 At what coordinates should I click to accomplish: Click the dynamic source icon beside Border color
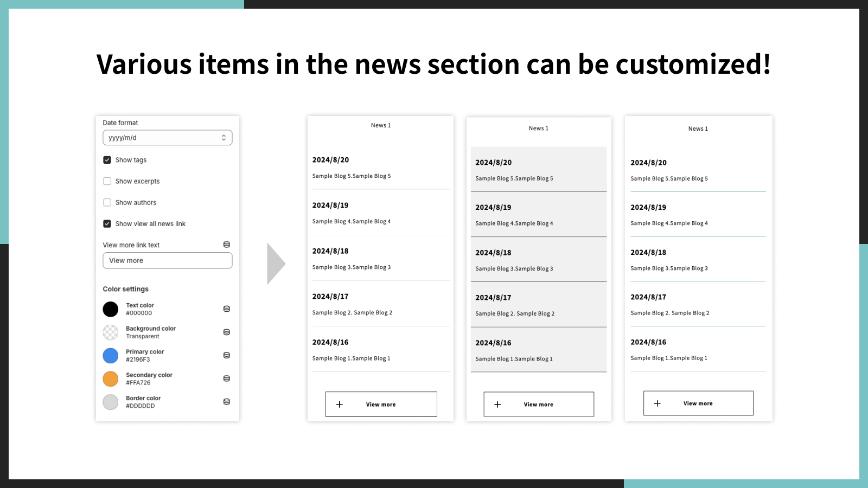pos(226,401)
